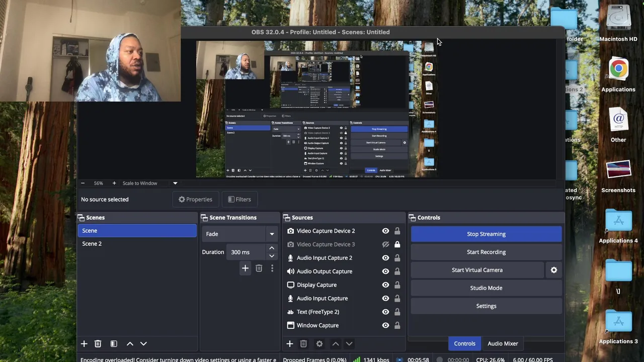Click the Scenes dock header icon
The height and width of the screenshot is (362, 644).
click(x=80, y=218)
